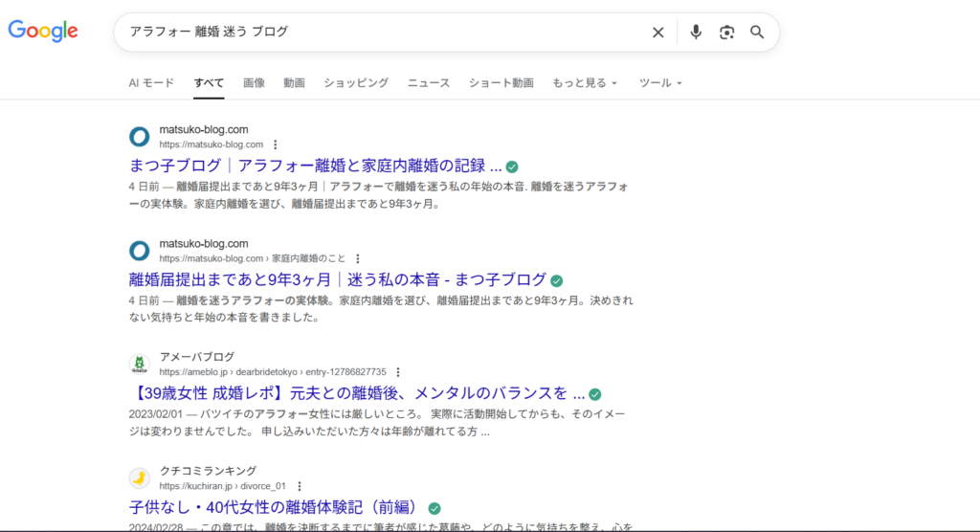The height and width of the screenshot is (532, 980).
Task: Open more options for first matsuko-blog.com result
Action: [275, 144]
